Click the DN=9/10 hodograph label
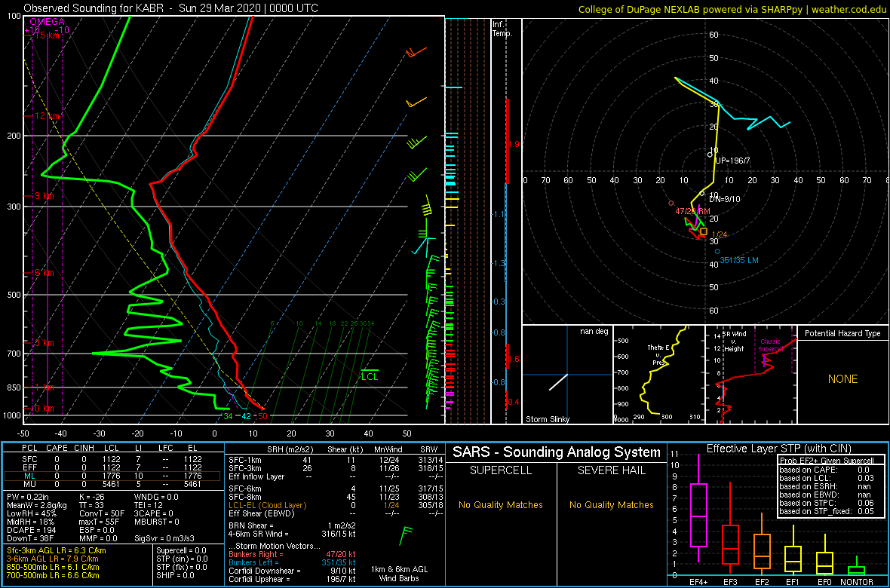The height and width of the screenshot is (588, 890). [x=724, y=199]
